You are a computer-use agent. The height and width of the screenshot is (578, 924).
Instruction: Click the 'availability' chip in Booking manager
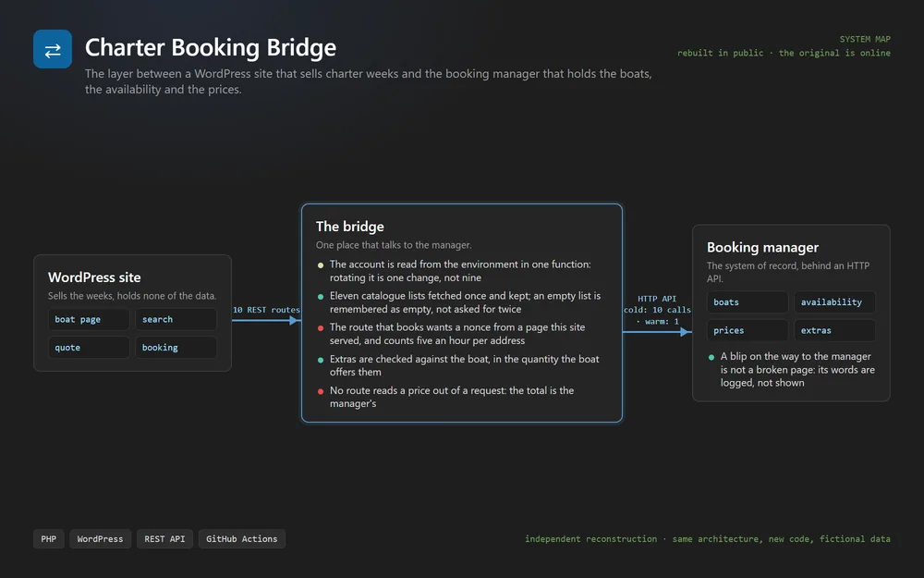[834, 302]
